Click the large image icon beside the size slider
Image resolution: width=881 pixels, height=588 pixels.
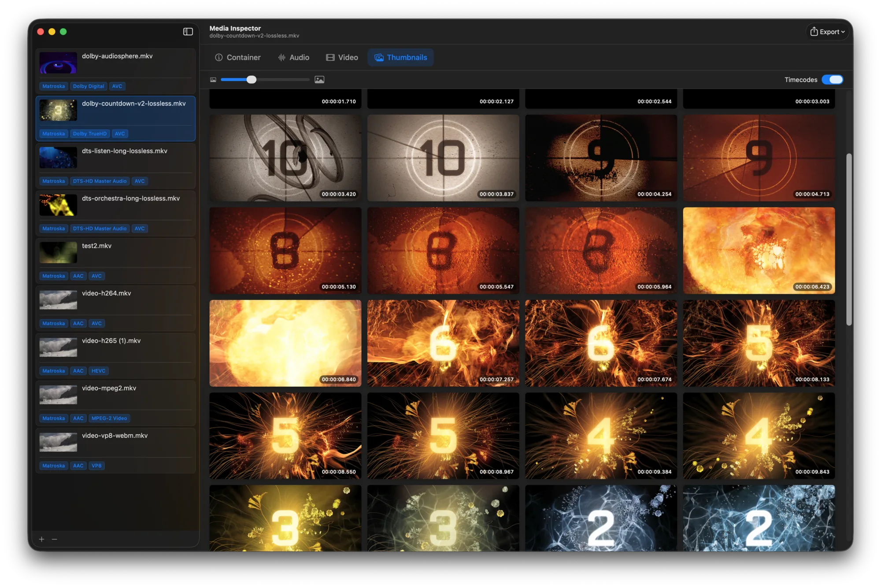pyautogui.click(x=319, y=80)
